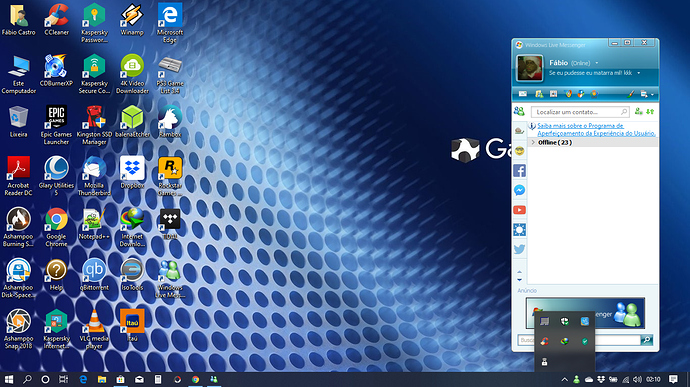The width and height of the screenshot is (690, 387).
Task: Open the personal message dropdown arrow
Action: click(639, 73)
